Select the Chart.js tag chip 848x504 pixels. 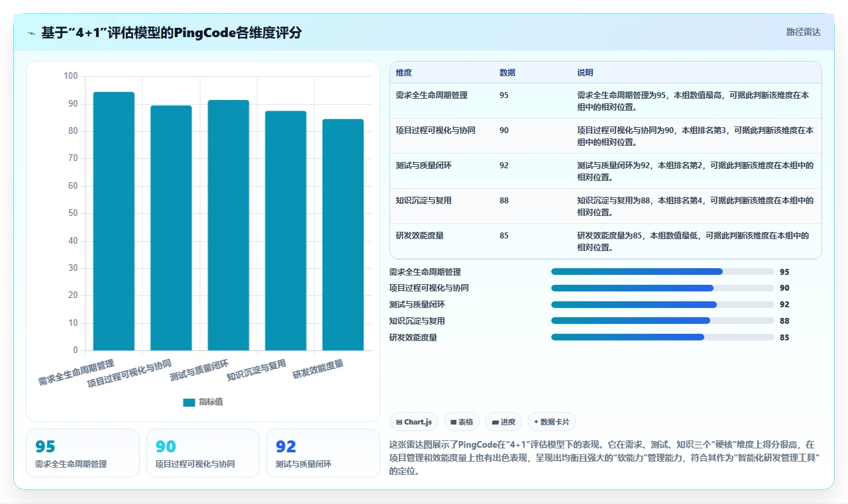pyautogui.click(x=414, y=422)
